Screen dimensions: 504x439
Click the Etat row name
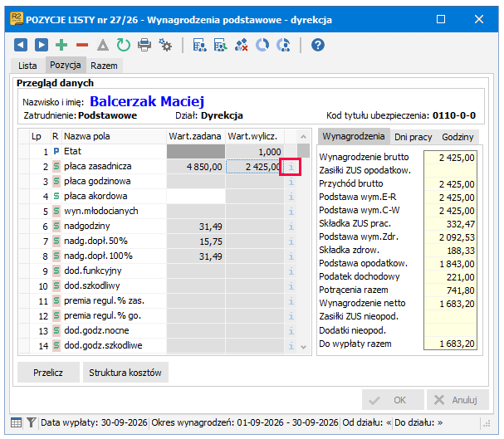click(x=72, y=151)
